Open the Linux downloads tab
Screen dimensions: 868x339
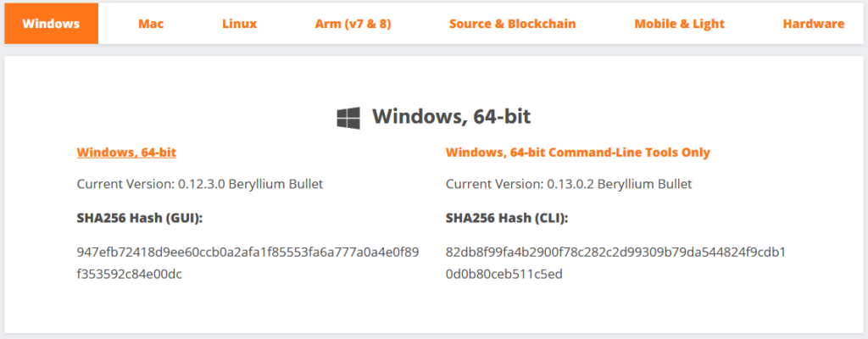(239, 24)
